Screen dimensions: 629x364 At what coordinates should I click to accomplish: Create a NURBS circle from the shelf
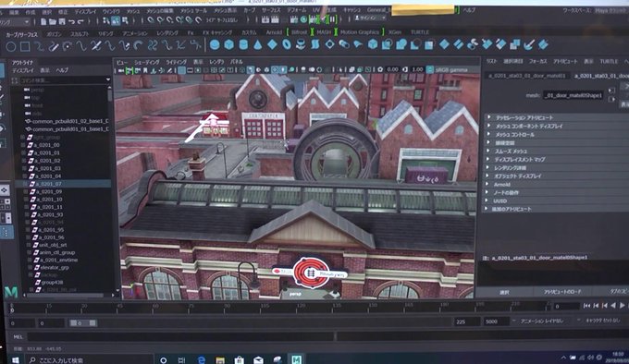tap(11, 46)
